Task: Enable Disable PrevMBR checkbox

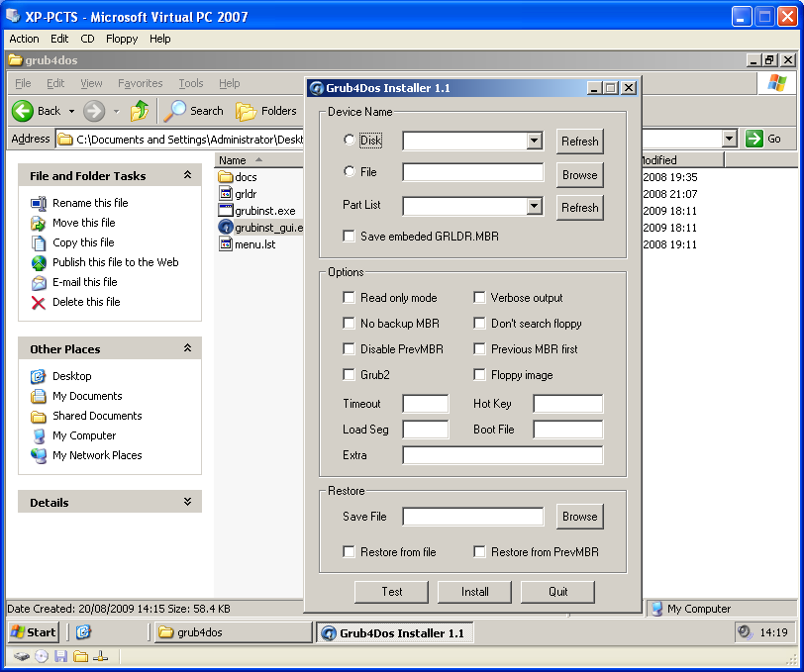Action: coord(349,348)
